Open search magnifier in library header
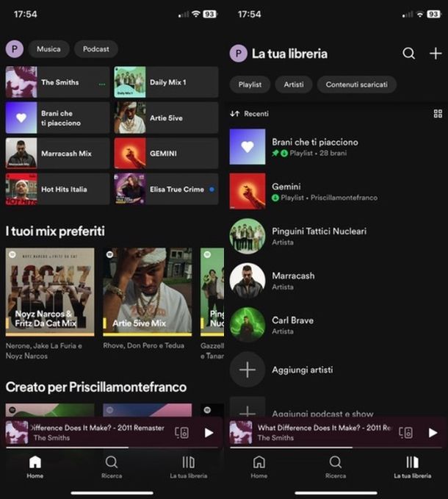Screen dimensions: 448x499 (408, 54)
